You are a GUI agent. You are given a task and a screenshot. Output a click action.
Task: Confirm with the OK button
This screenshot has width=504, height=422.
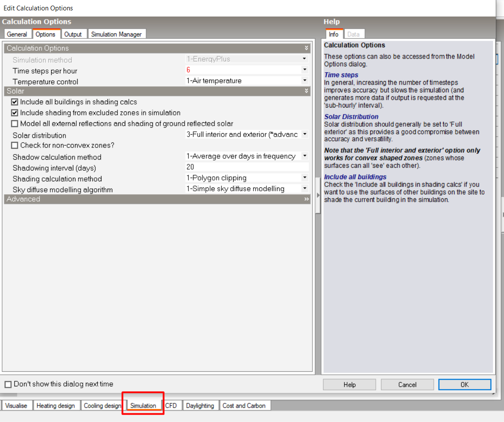click(x=465, y=385)
